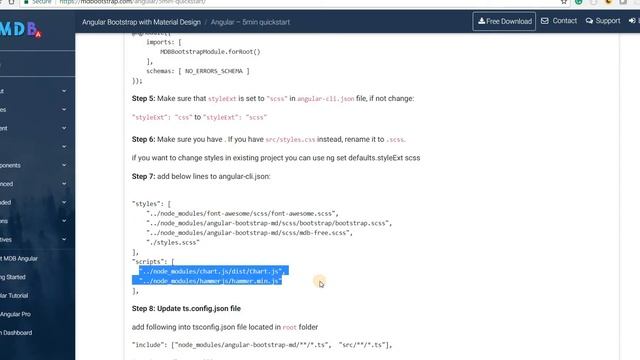Viewport: 640px width, 360px height.
Task: Click the "./styles.scss" code line
Action: point(173,242)
